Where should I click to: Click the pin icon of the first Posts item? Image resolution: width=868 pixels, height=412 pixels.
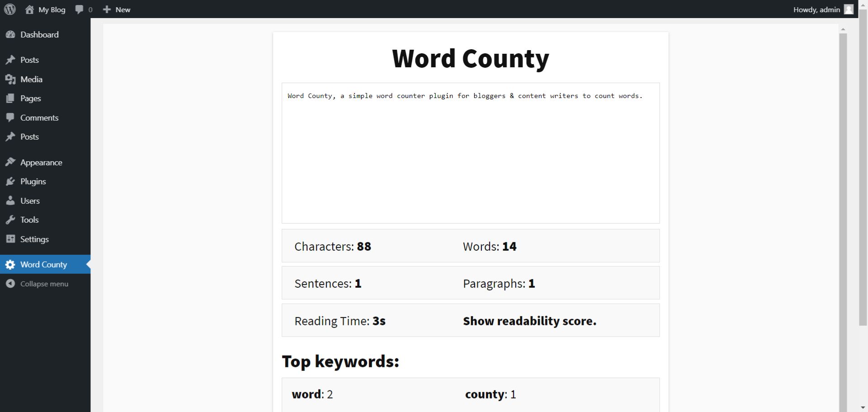coord(10,60)
